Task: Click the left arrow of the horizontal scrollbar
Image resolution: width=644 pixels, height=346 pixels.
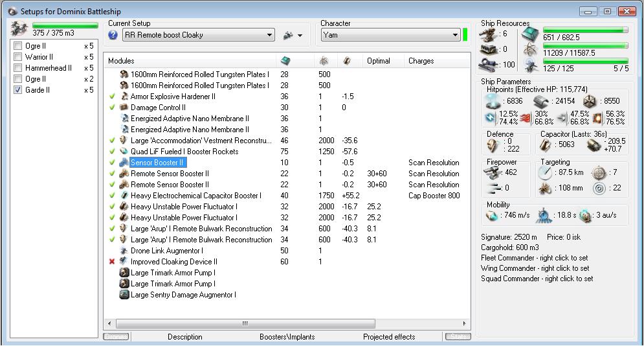Action: (x=109, y=323)
